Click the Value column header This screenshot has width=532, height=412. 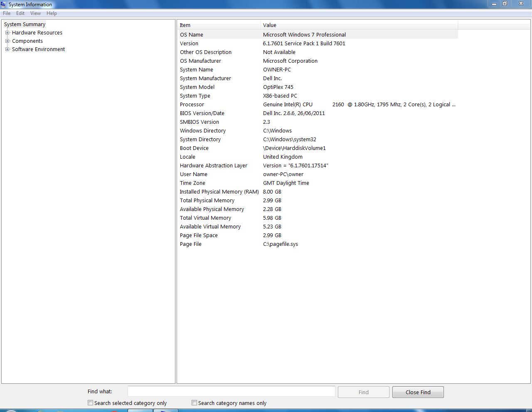pyautogui.click(x=359, y=25)
